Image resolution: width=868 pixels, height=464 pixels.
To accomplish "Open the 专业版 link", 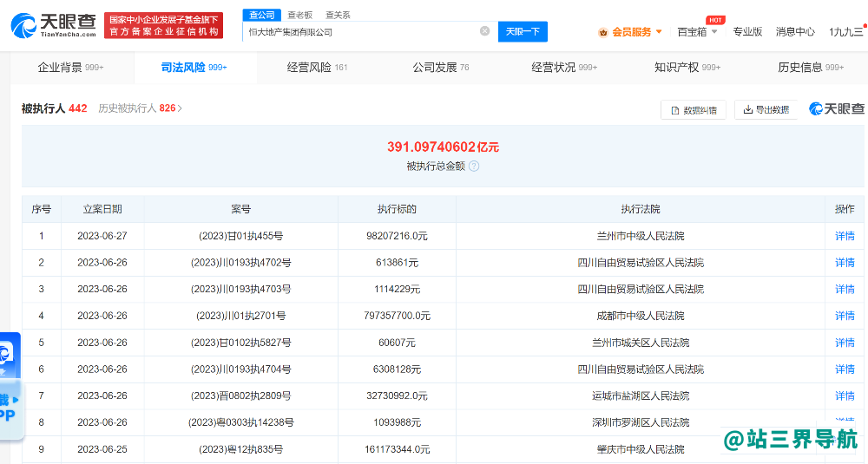I will (x=747, y=32).
